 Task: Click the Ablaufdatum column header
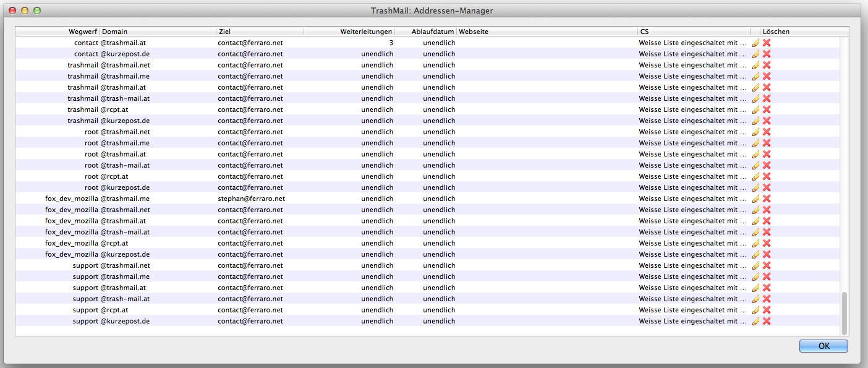432,31
